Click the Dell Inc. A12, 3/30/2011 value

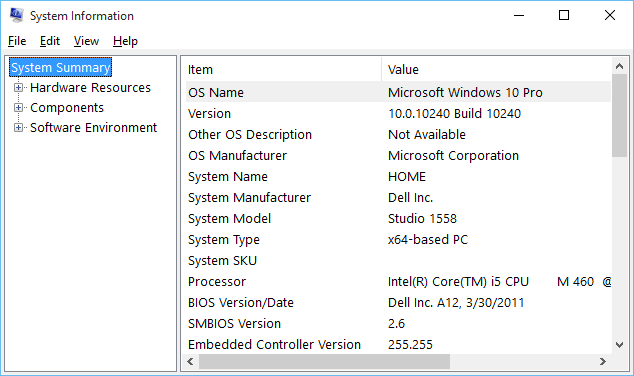point(456,303)
